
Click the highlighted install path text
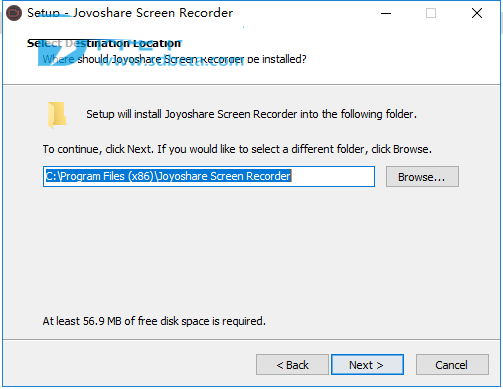tap(168, 176)
